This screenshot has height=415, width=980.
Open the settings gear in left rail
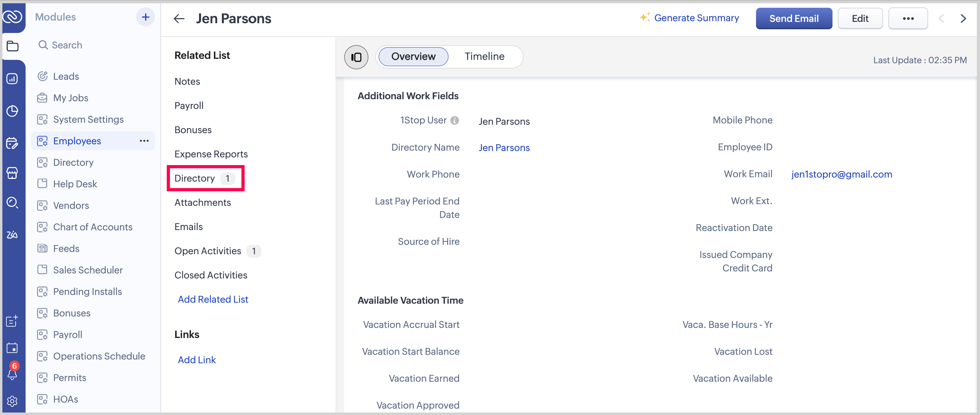click(x=12, y=401)
